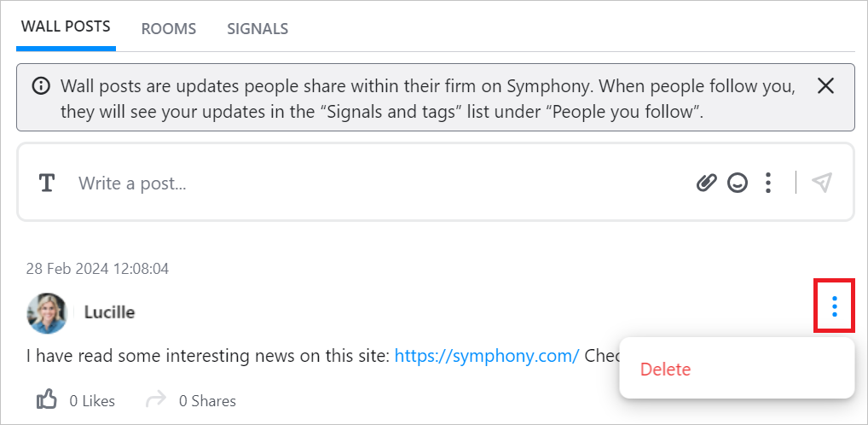Screen dimensions: 868x425
Task: Focus the Write a post field
Action: 382,183
